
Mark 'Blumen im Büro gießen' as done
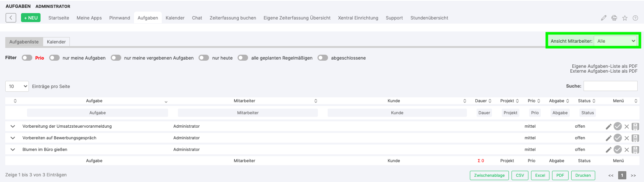618,150
